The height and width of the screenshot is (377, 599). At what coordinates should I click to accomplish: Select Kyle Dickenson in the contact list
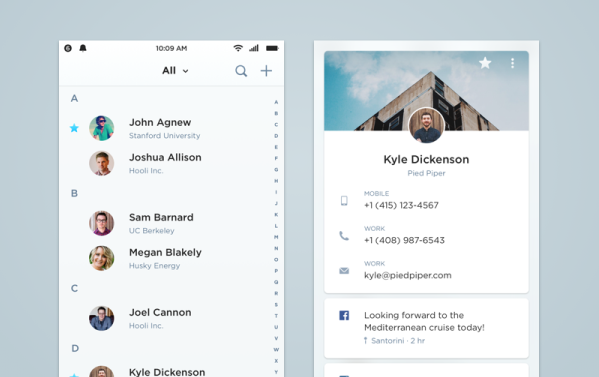coord(167,372)
